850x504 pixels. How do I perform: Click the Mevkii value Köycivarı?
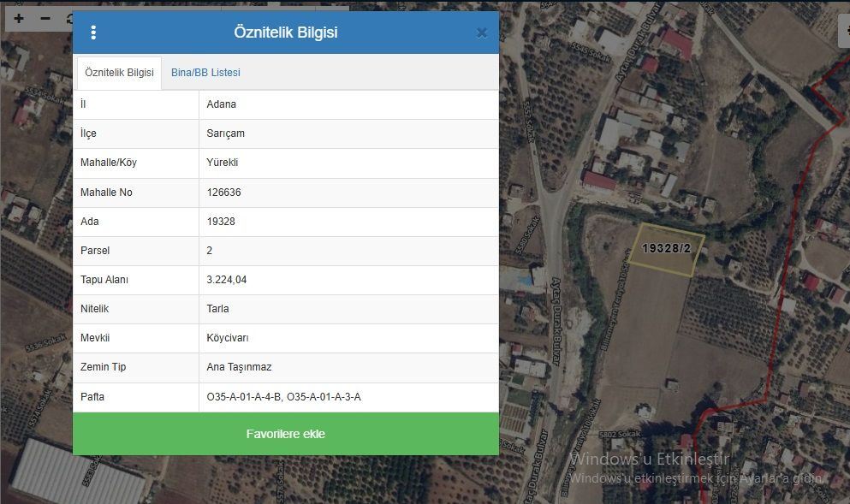[228, 338]
